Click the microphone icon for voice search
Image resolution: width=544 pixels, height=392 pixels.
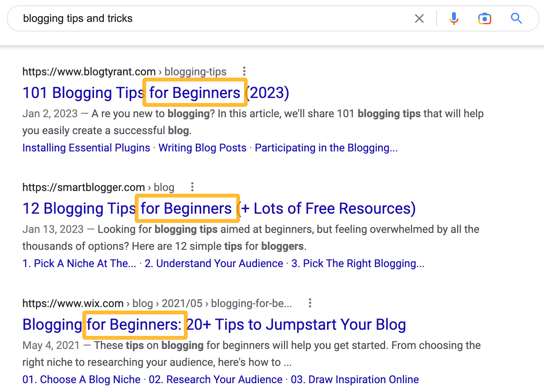pos(454,18)
